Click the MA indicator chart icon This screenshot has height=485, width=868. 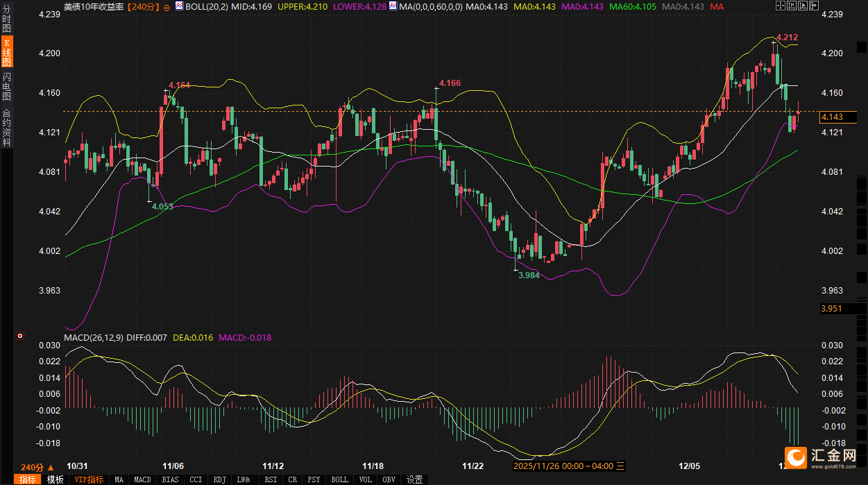[x=393, y=6]
